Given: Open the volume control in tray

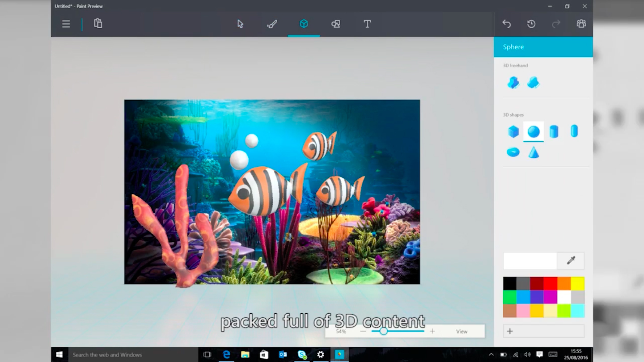Looking at the screenshot, I should tap(527, 355).
